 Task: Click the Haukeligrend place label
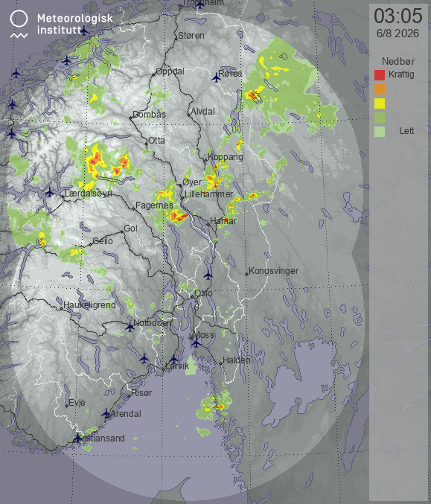(89, 305)
